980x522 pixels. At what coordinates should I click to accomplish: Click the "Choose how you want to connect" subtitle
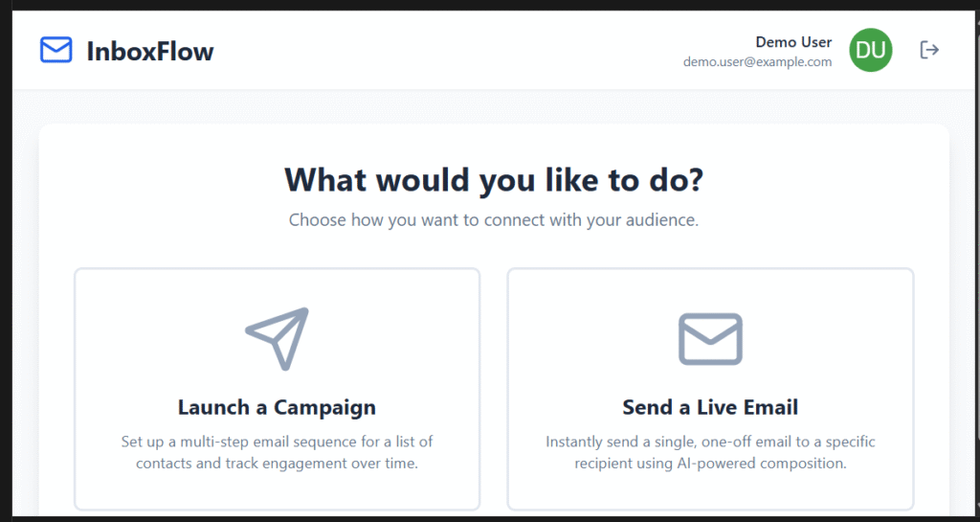[x=494, y=220]
